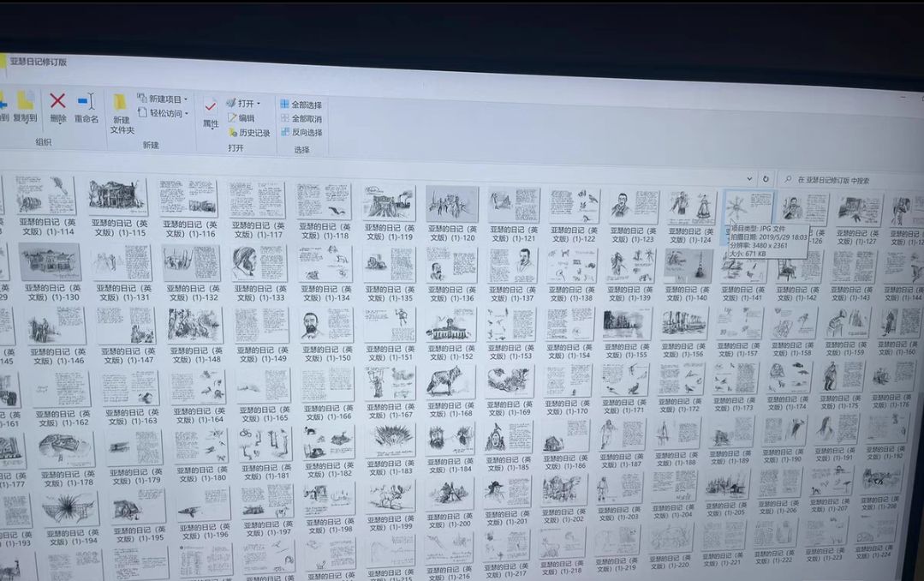Expand the Easy access (轻松访问) dropdown
Viewport: 924px width, 581px height.
pos(185,114)
